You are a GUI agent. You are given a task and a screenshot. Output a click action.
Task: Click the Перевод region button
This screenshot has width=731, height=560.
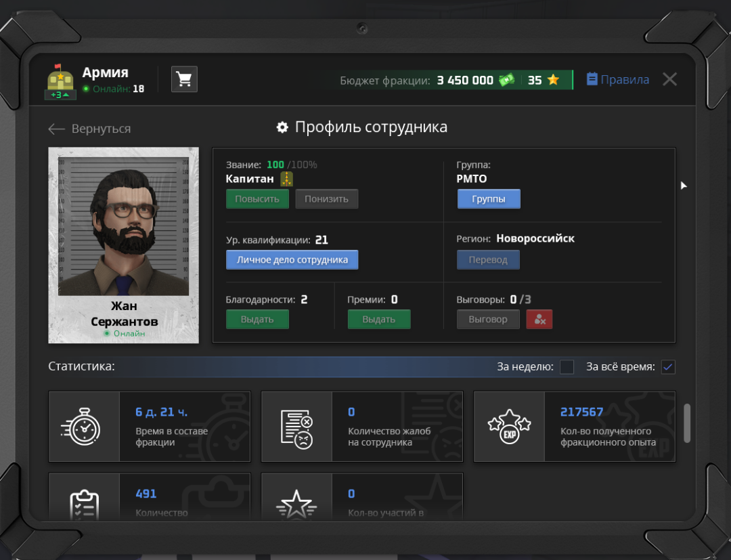coord(488,260)
